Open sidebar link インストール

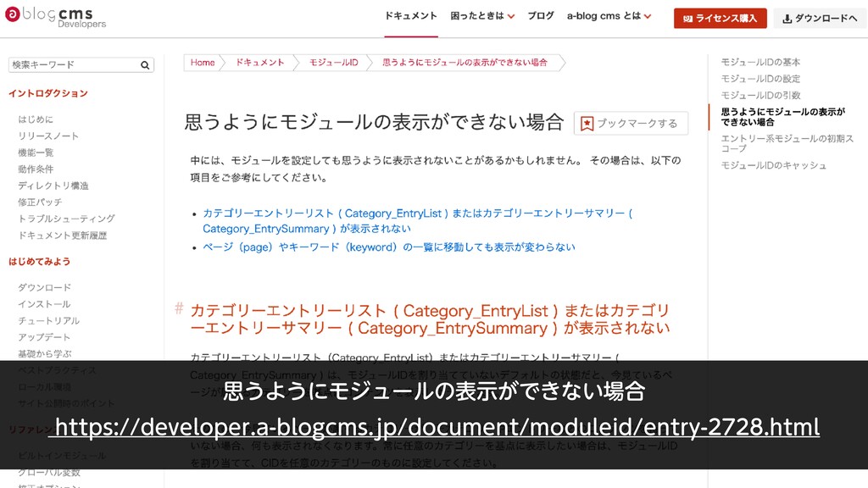pos(44,304)
